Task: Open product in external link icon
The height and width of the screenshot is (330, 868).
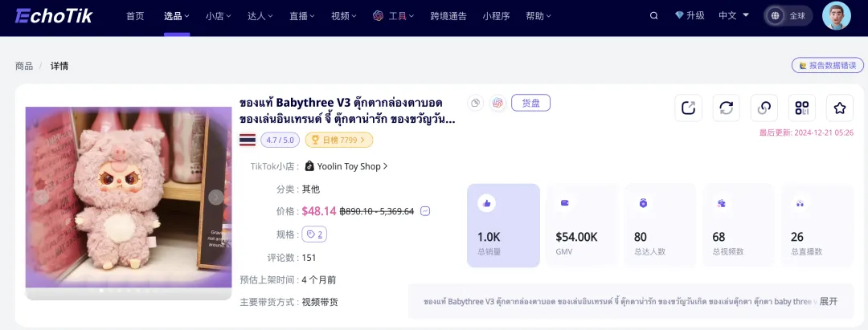Action: [x=688, y=108]
